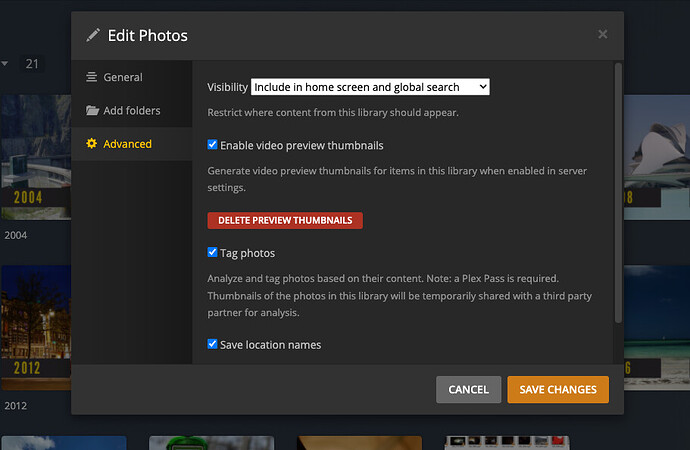Toggle the Save location names checkbox
The width and height of the screenshot is (690, 450).
pos(213,344)
